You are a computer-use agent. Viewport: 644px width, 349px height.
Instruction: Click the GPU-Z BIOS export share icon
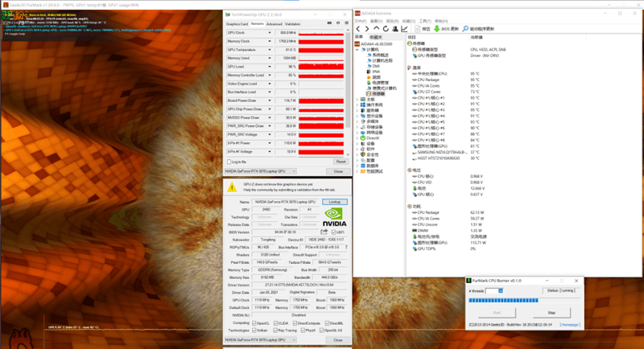point(324,232)
